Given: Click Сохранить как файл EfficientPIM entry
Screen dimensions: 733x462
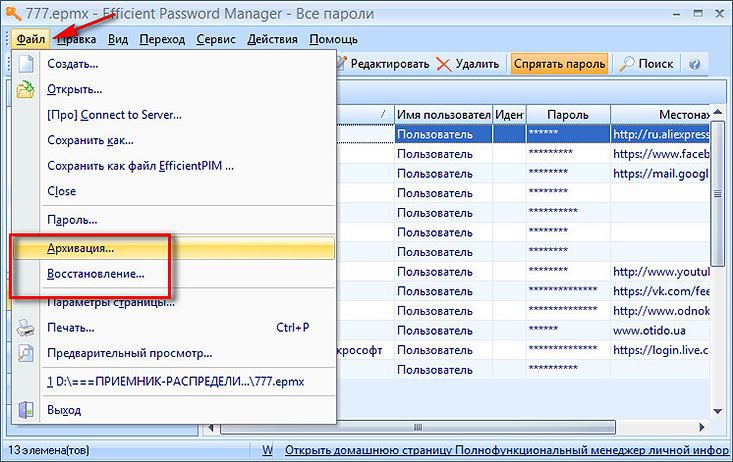Looking at the screenshot, I should [140, 166].
